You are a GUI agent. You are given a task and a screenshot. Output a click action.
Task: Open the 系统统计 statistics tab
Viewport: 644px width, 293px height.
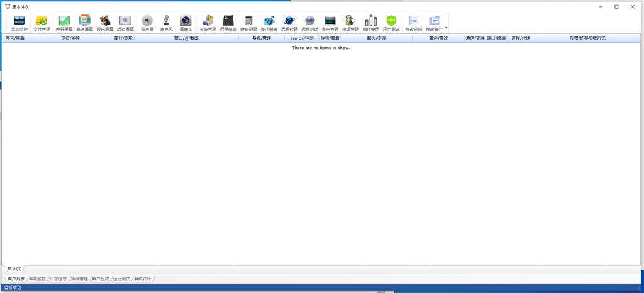pos(143,279)
